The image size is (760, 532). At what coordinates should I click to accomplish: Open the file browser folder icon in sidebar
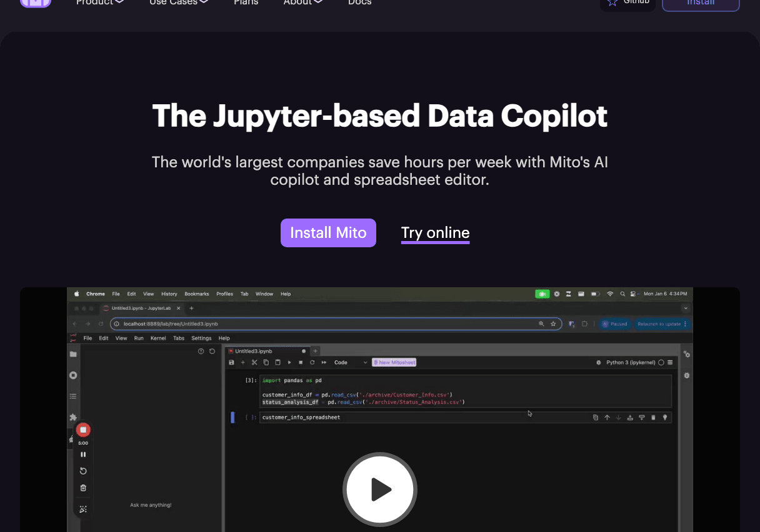pyautogui.click(x=73, y=354)
